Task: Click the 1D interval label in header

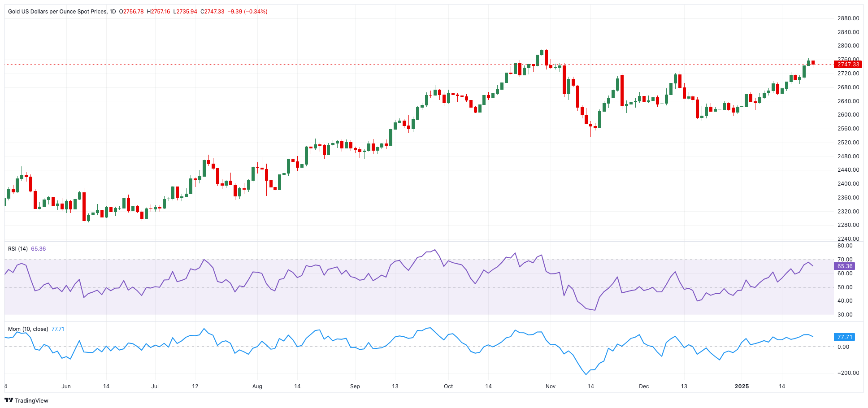Action: coord(113,12)
